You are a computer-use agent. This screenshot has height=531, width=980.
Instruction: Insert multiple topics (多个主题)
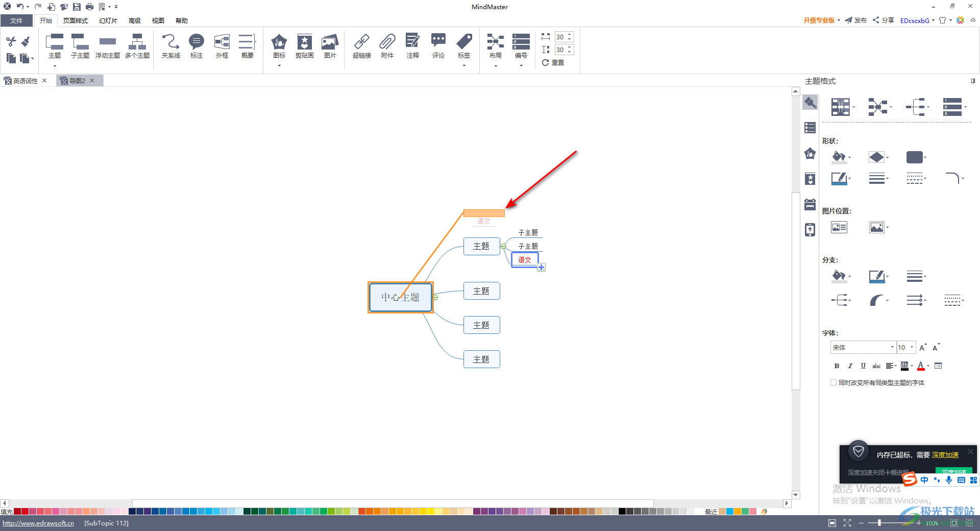point(137,46)
